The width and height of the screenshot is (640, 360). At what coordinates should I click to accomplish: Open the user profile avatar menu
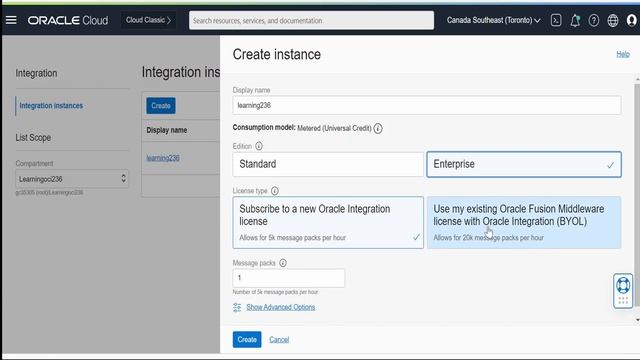[631, 20]
